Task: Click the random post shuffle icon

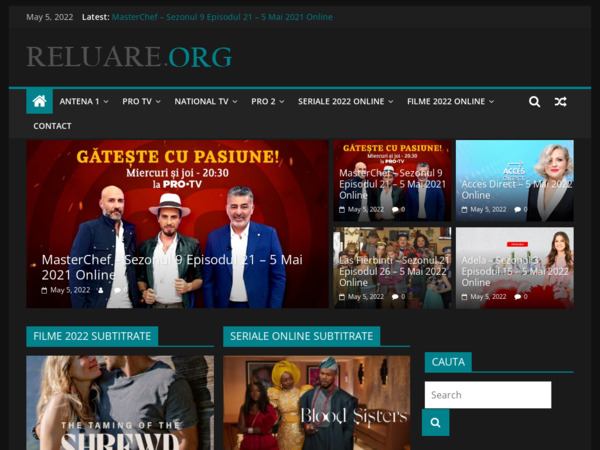Action: [x=561, y=102]
